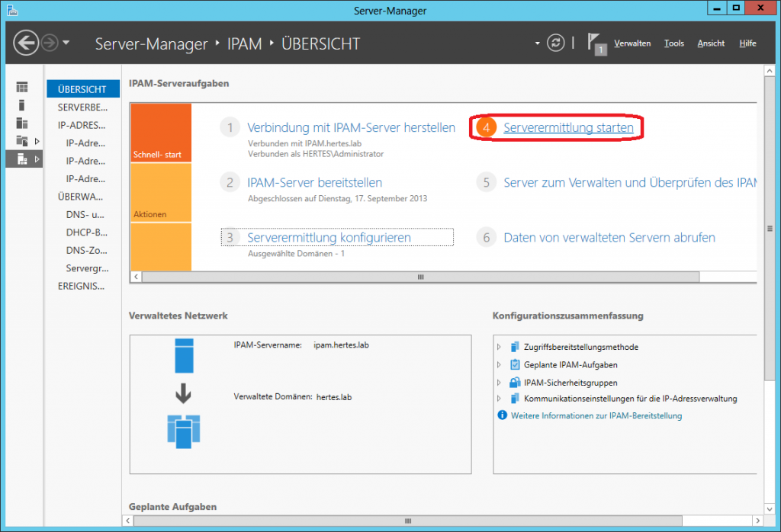Screen dimensions: 781x532
Task: Open Weitere Informationen zur IPAM-Bereitstellung link
Action: click(596, 415)
